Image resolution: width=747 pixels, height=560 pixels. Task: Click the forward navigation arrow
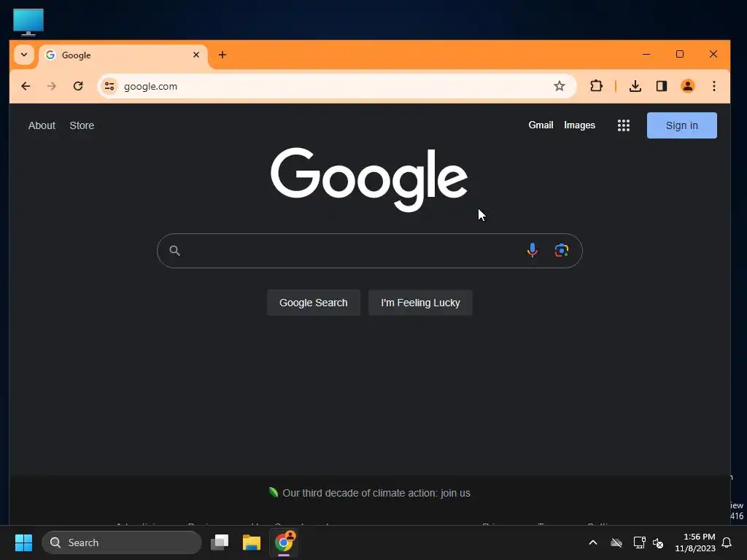coord(52,86)
